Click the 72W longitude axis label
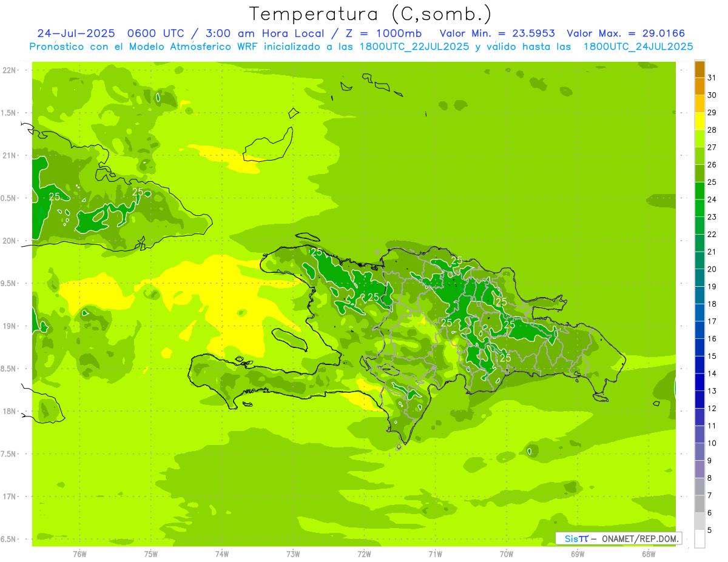Image resolution: width=728 pixels, height=562 pixels. pyautogui.click(x=365, y=554)
